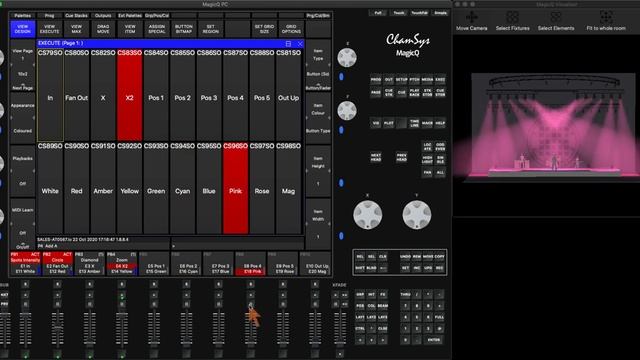Viewport: 640px width, 360px height.
Task: Click the Item Width soft button
Action: click(x=318, y=224)
